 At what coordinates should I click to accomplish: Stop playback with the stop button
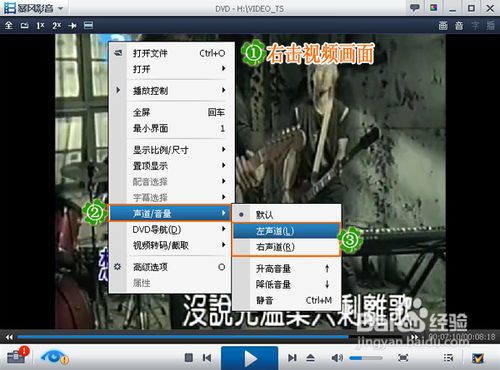[189, 358]
